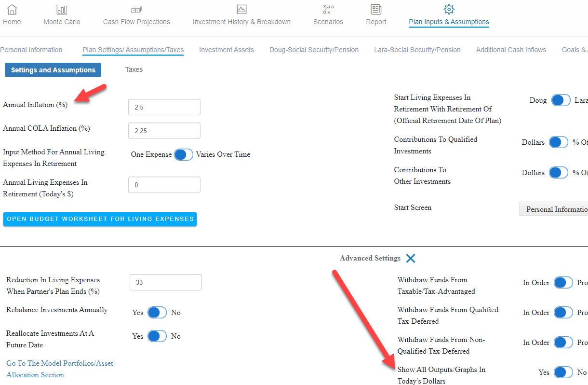Click Cash Flow Projections navigation label
Screen dimensions: 588x385
point(136,22)
